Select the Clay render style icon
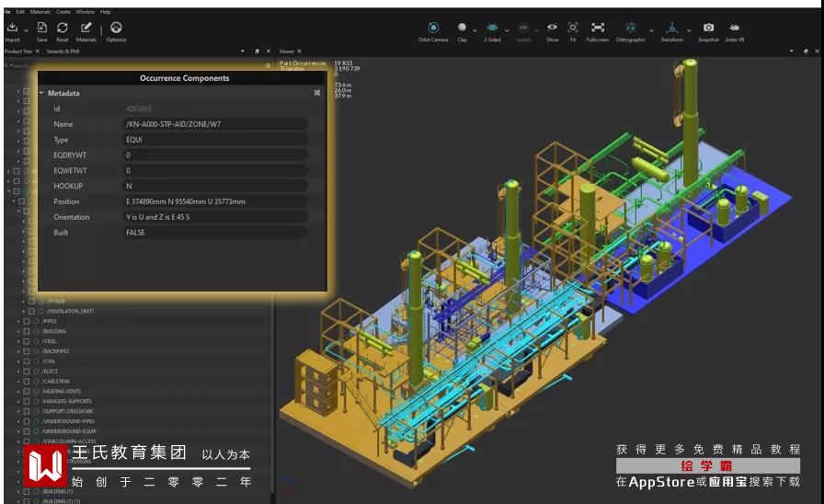 click(462, 28)
